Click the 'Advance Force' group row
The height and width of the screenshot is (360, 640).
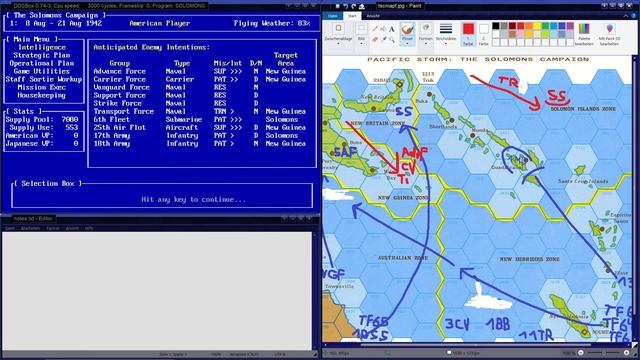click(200, 71)
